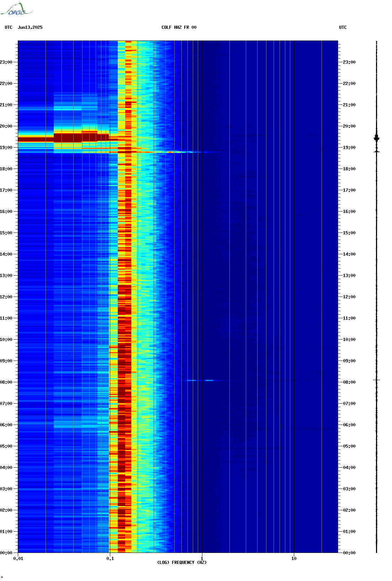Click the 01:00 label on left axis
Viewport: 392px width, 581px height.
[6, 532]
